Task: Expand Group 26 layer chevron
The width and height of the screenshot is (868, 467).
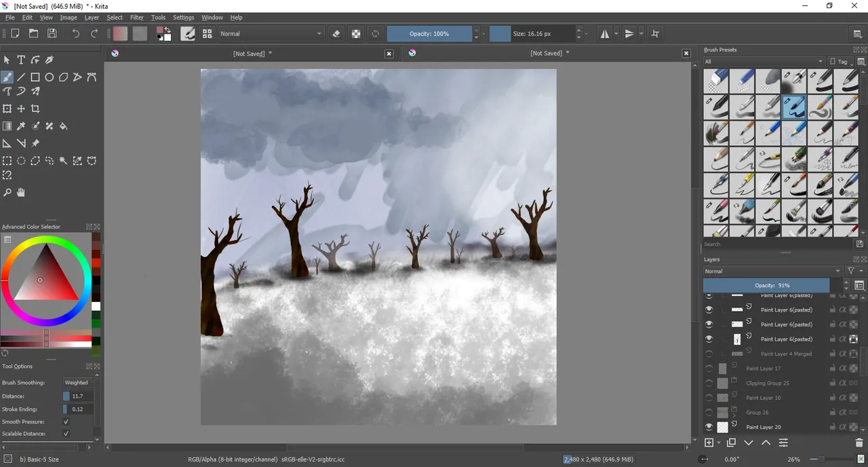Action: (734, 415)
